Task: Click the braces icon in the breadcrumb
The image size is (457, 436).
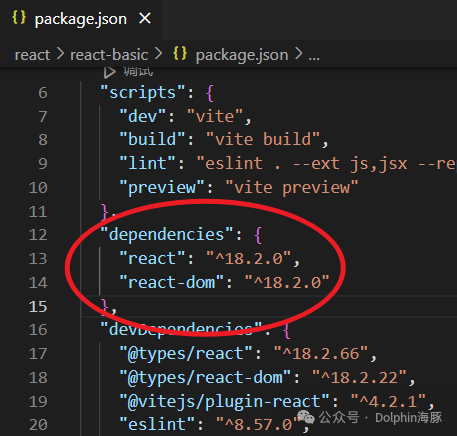Action: point(180,54)
